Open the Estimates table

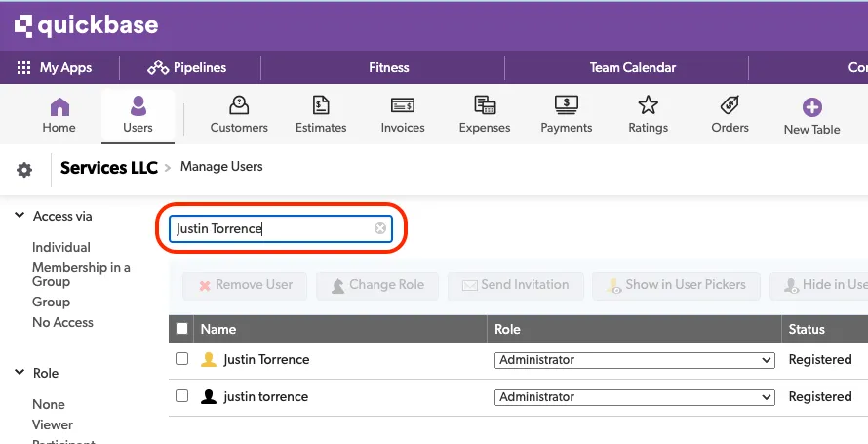pyautogui.click(x=321, y=116)
